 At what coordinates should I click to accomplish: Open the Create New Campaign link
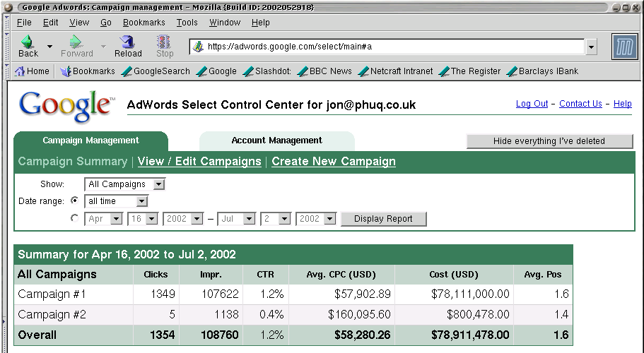[x=334, y=162]
